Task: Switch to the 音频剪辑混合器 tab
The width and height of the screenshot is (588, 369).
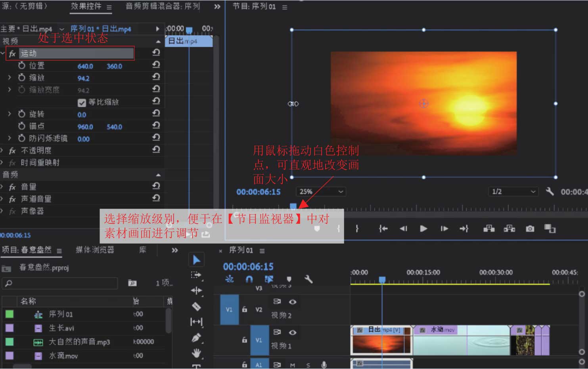Action: point(163,6)
